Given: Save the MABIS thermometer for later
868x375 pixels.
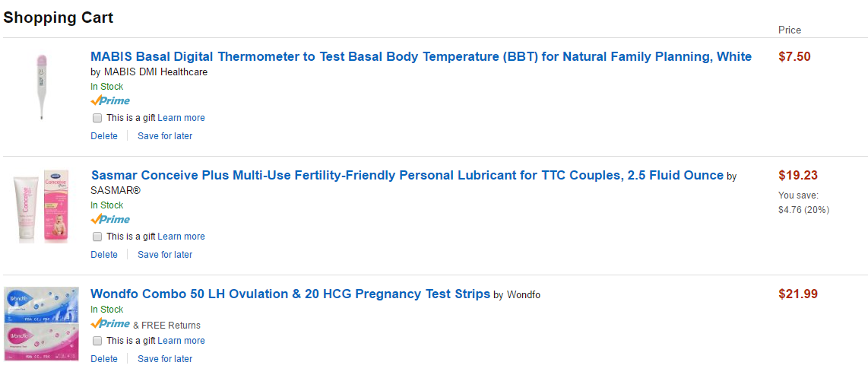Looking at the screenshot, I should pyautogui.click(x=165, y=136).
